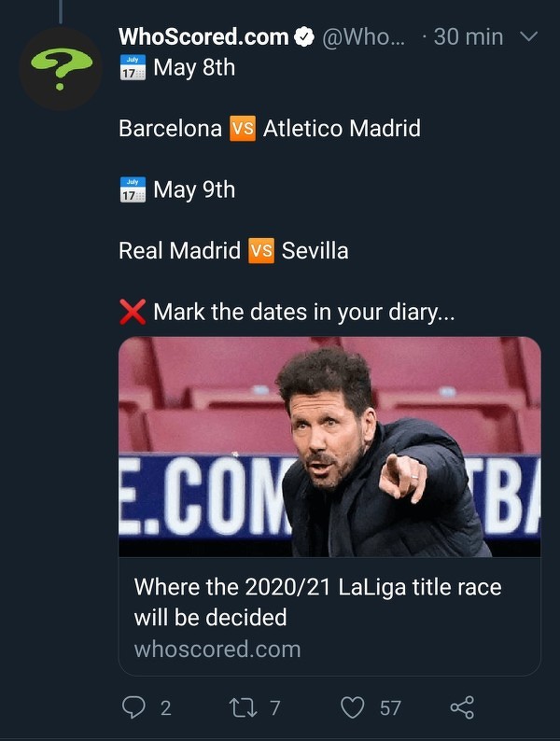Click the verified badge beside WhoScored.com

pos(304,37)
